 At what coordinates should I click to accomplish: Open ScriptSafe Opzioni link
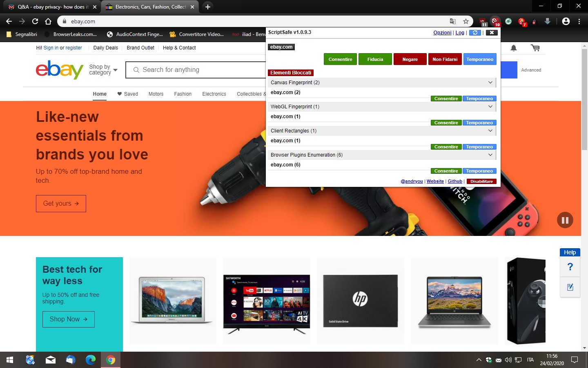[442, 33]
